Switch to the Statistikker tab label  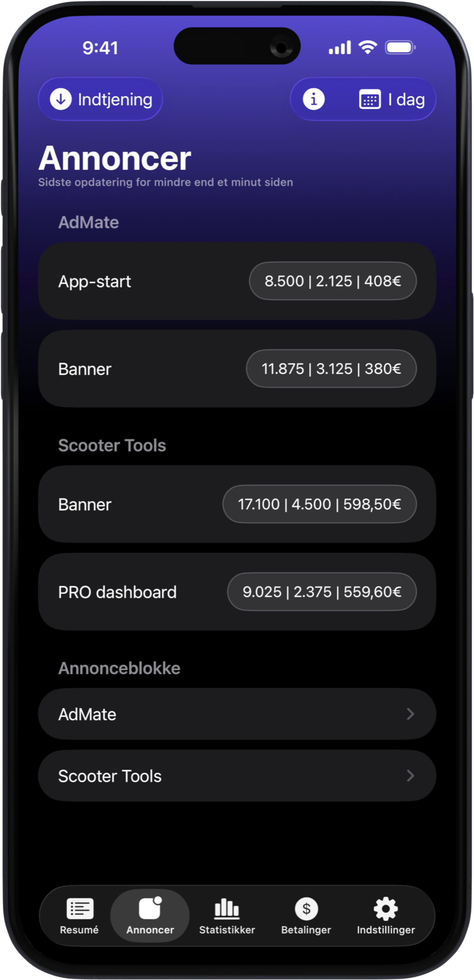click(227, 930)
